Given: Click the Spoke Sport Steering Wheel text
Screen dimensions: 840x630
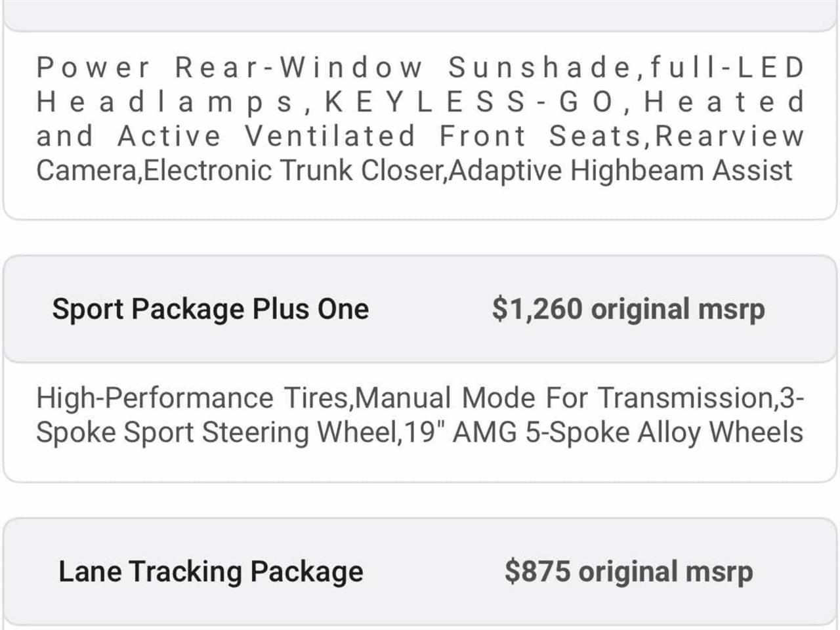Looking at the screenshot, I should [x=215, y=432].
